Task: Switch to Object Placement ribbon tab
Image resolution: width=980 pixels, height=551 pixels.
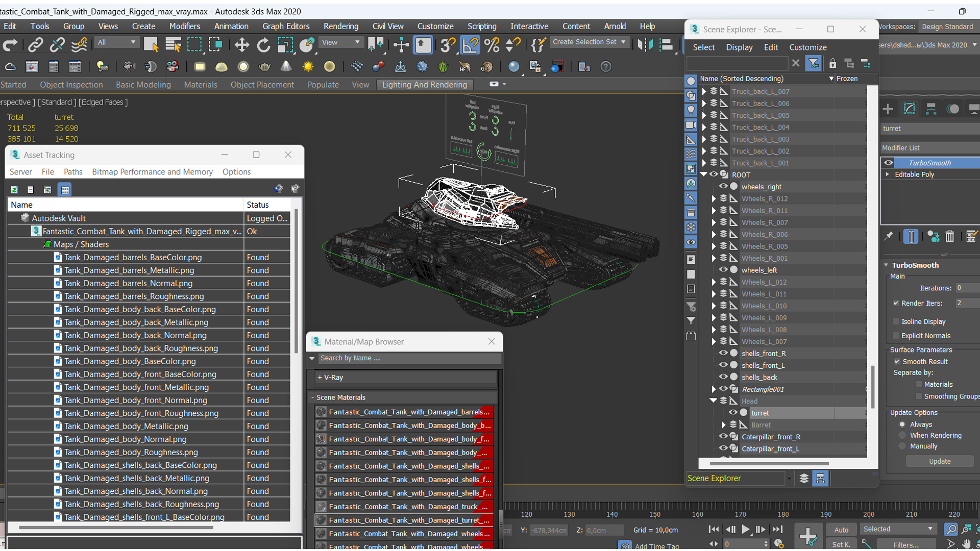Action: (x=262, y=85)
